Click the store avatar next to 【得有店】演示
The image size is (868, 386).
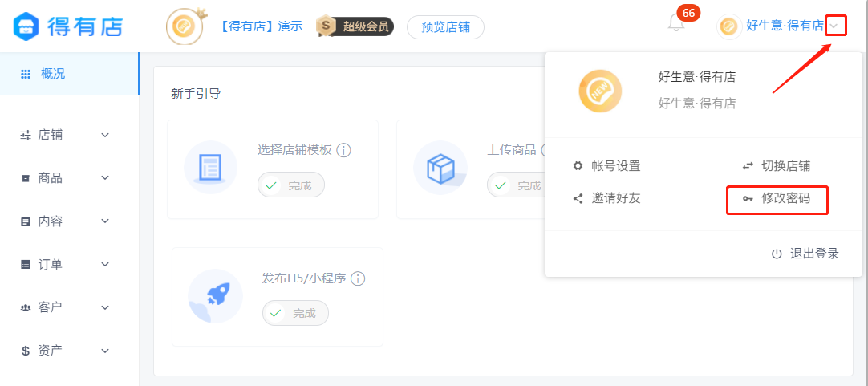click(x=183, y=26)
